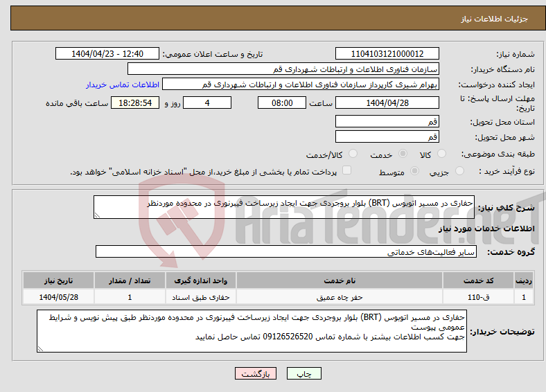Viewport: 546px width, 392px height.
Task: Click the request creator name field
Action: pos(301,84)
